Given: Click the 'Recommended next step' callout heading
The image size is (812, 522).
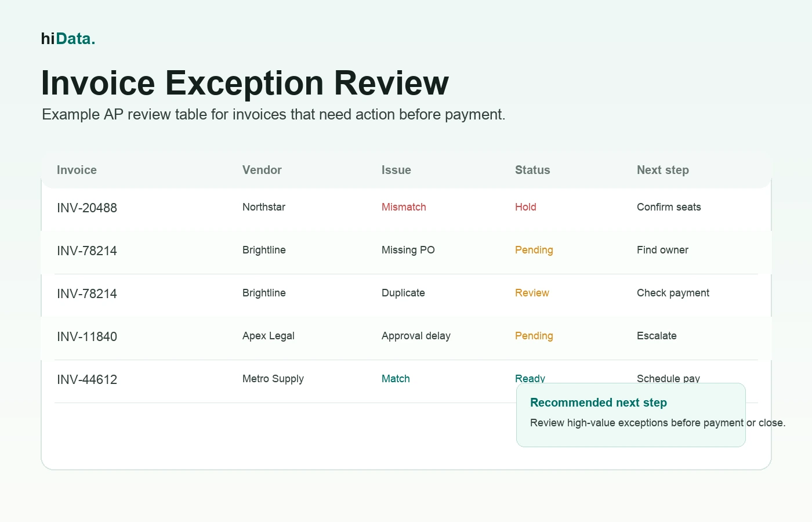Looking at the screenshot, I should pos(599,403).
